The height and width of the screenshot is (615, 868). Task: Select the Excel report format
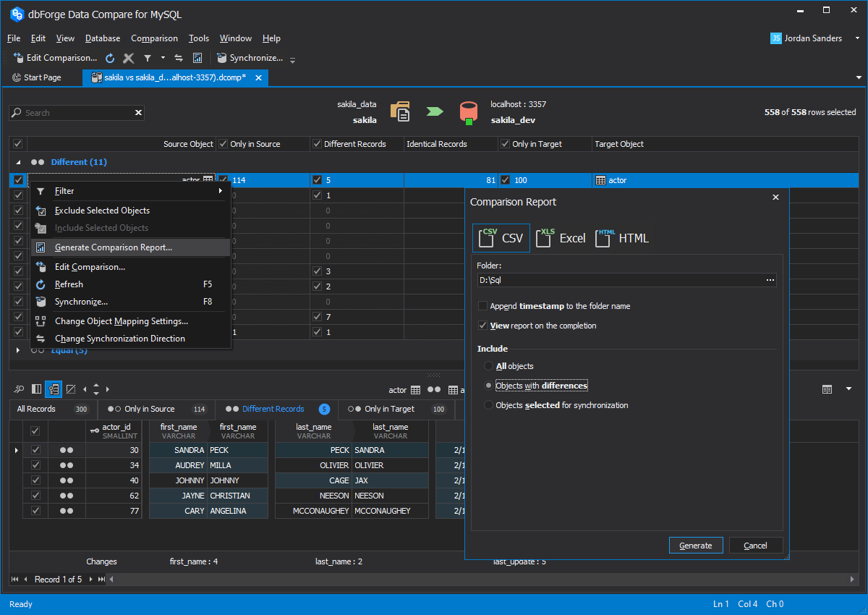561,238
